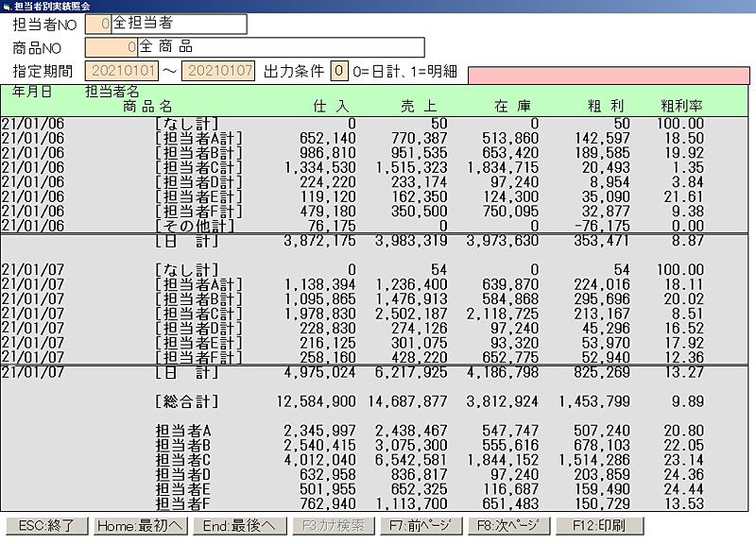Select the 21/01/06 担当者A計 row
This screenshot has height=544, width=756.
[378, 138]
